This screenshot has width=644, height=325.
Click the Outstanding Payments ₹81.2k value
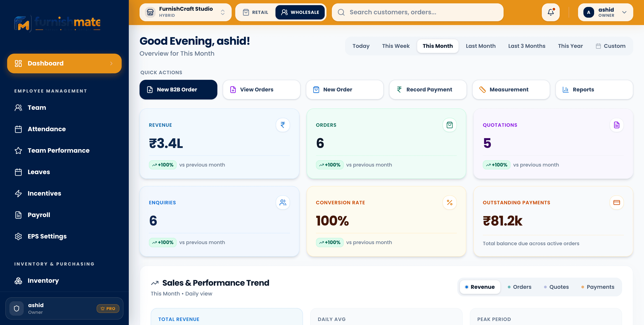click(502, 221)
